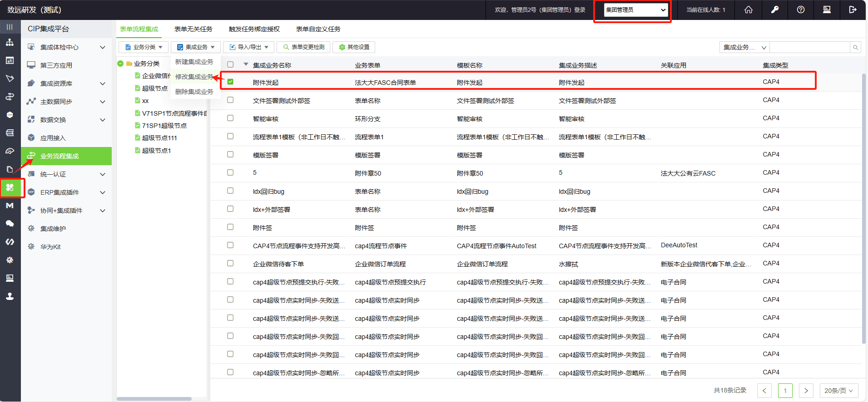Go to the next page arrow
The width and height of the screenshot is (868, 402).
(x=806, y=391)
